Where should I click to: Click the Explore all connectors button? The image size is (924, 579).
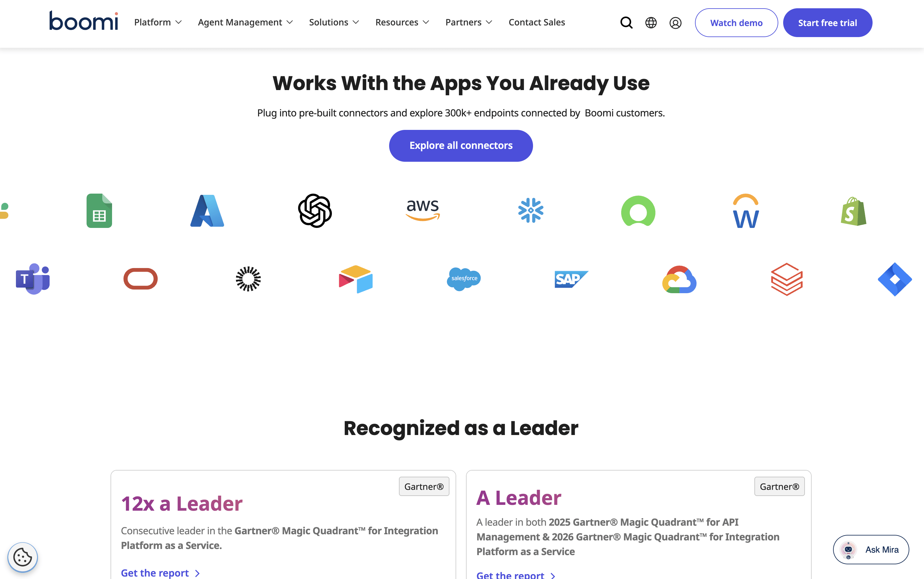point(461,146)
